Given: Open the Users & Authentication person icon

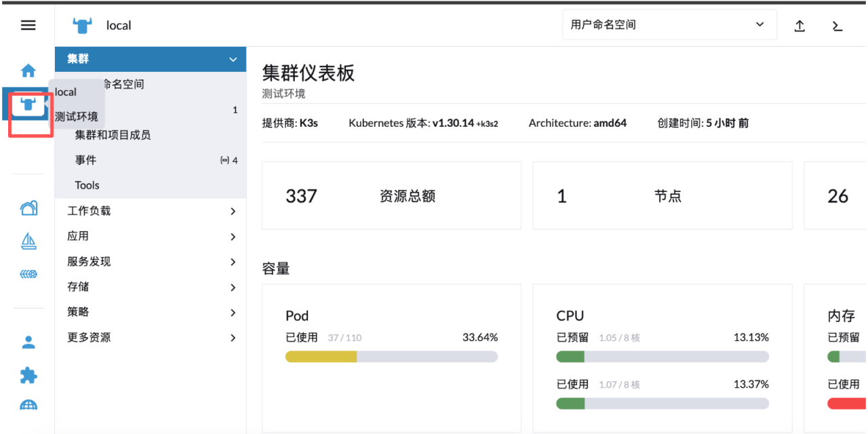Looking at the screenshot, I should click(28, 342).
